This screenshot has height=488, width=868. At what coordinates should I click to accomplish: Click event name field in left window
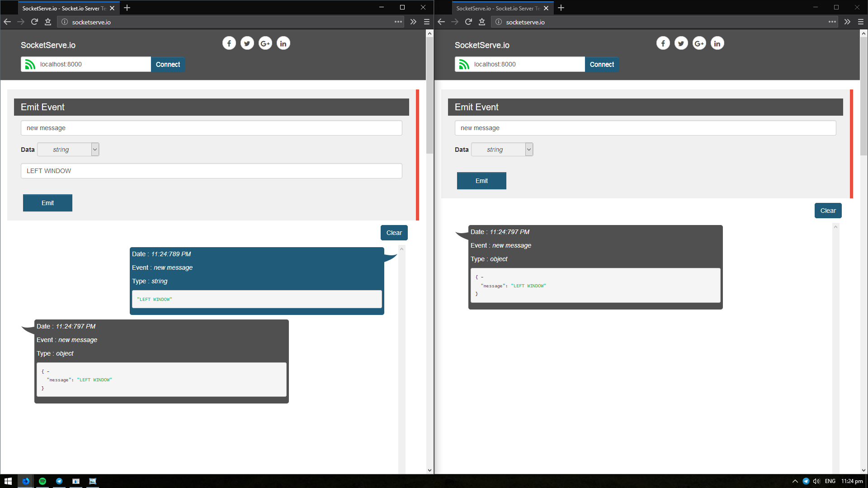coord(211,128)
